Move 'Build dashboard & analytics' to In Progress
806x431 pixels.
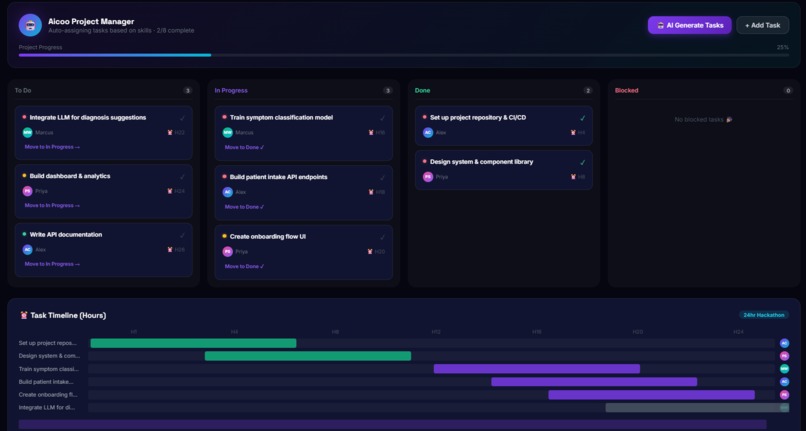click(x=52, y=206)
